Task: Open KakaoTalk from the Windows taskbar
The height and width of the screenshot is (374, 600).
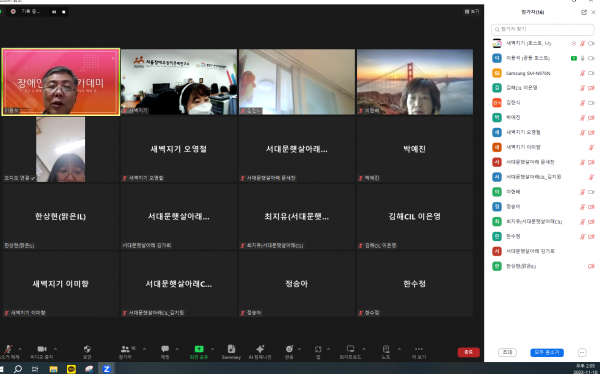Action: [71, 369]
